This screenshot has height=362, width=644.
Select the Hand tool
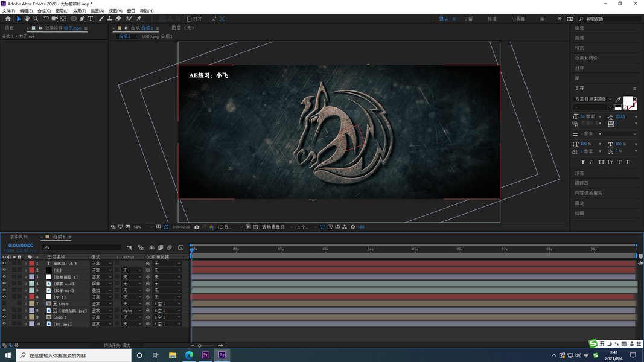(x=27, y=19)
